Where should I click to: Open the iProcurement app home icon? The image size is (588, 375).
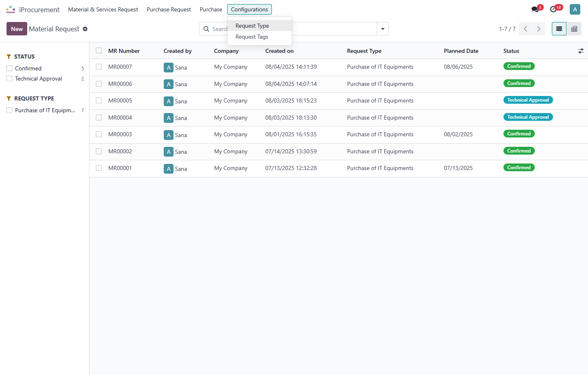click(x=11, y=9)
